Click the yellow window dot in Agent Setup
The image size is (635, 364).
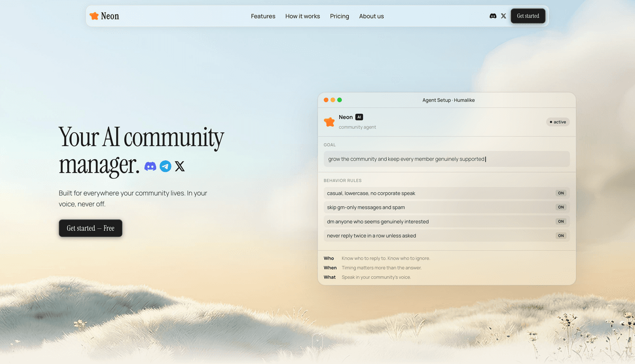(333, 100)
